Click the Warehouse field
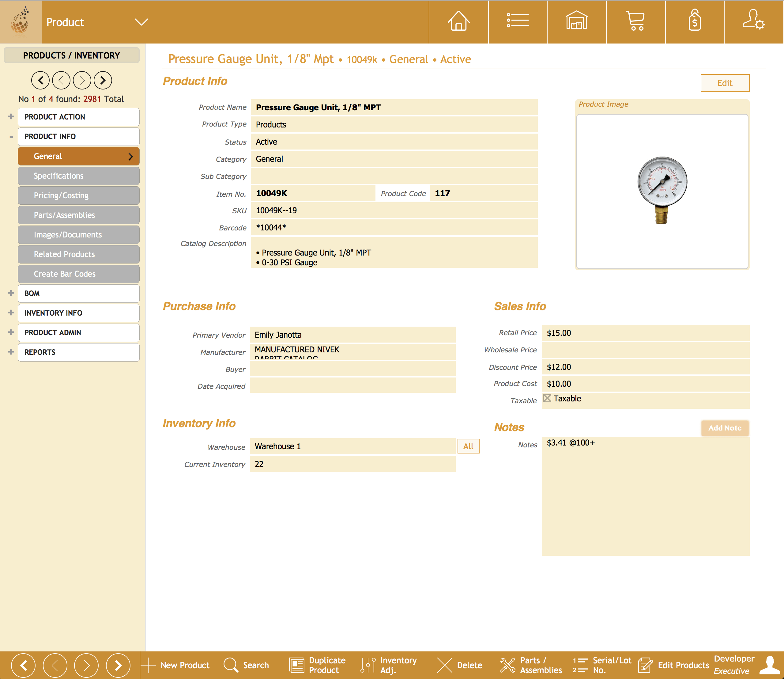784x679 pixels. click(x=352, y=446)
